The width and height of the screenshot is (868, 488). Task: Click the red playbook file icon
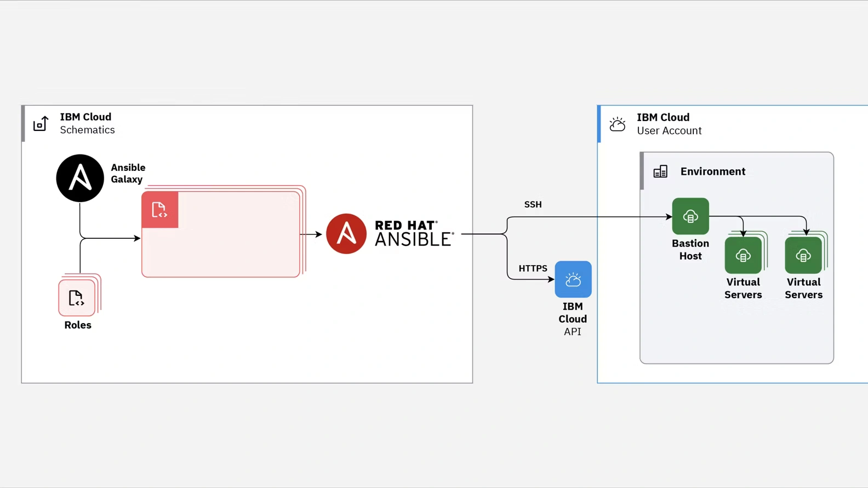coord(159,210)
